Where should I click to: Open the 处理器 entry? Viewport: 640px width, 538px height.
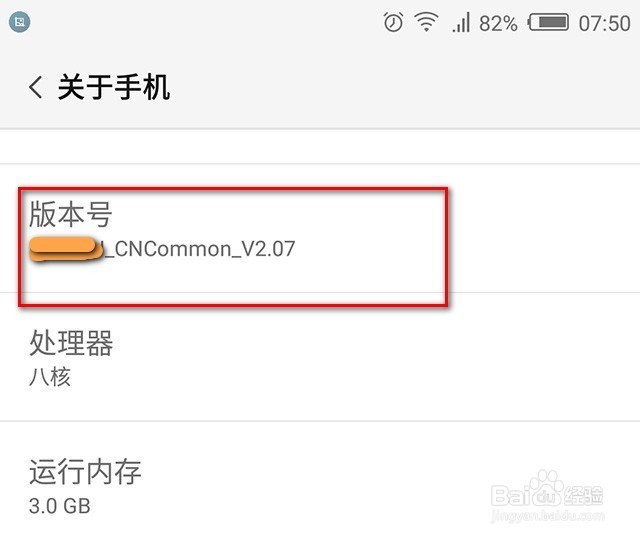[x=320, y=357]
